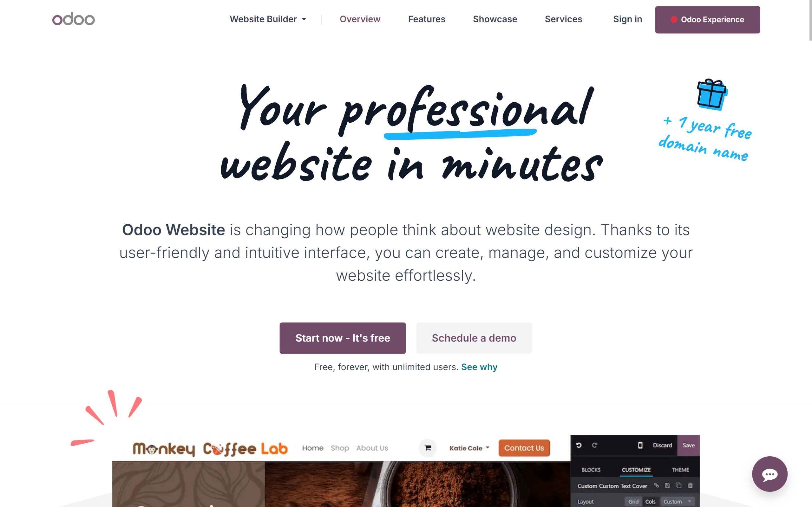The width and height of the screenshot is (812, 507).
Task: Click the Save button in website builder
Action: (x=689, y=446)
